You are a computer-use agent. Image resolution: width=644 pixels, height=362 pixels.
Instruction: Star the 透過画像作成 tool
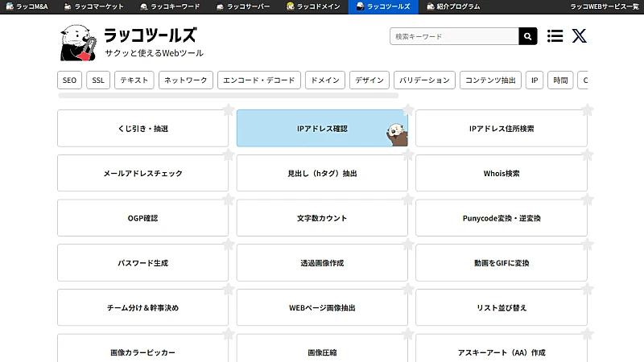408,245
